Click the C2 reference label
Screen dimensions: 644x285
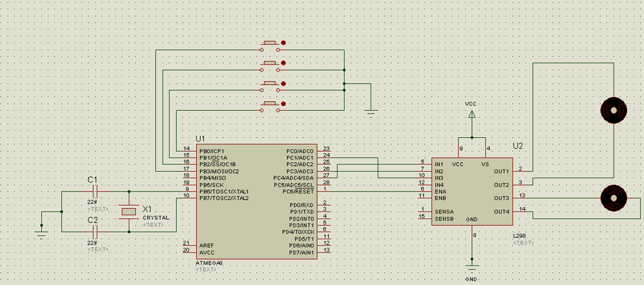pos(92,220)
